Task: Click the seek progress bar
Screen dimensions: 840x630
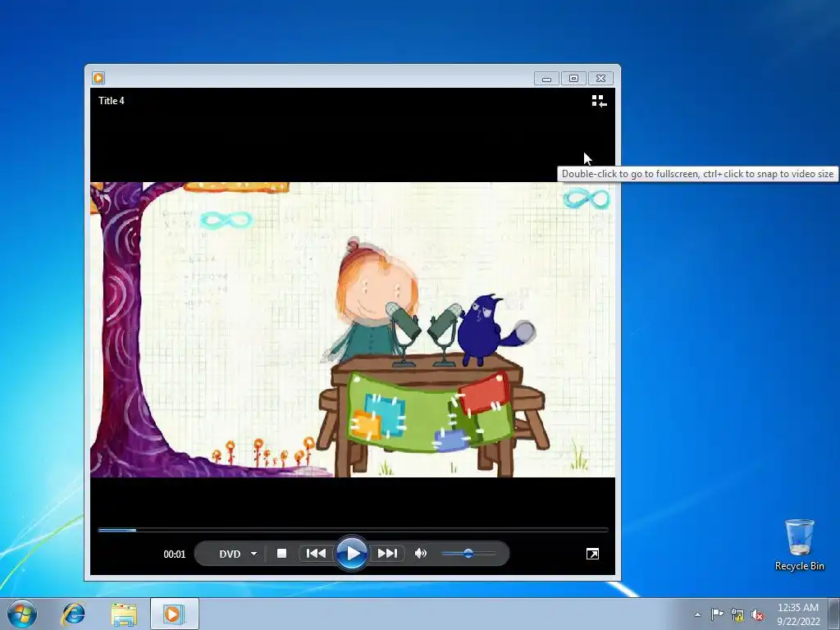Action: point(353,530)
